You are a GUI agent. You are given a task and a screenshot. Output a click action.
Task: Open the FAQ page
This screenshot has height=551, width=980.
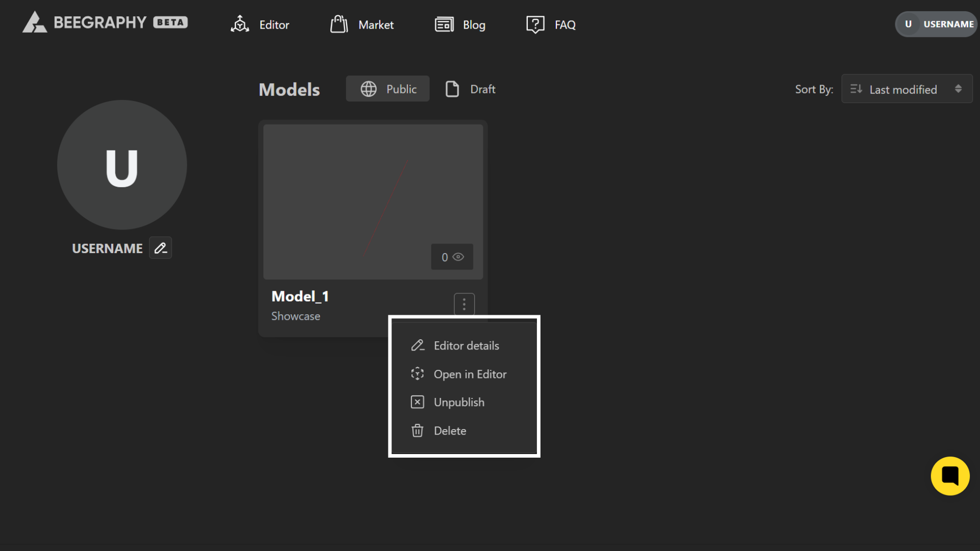point(551,24)
